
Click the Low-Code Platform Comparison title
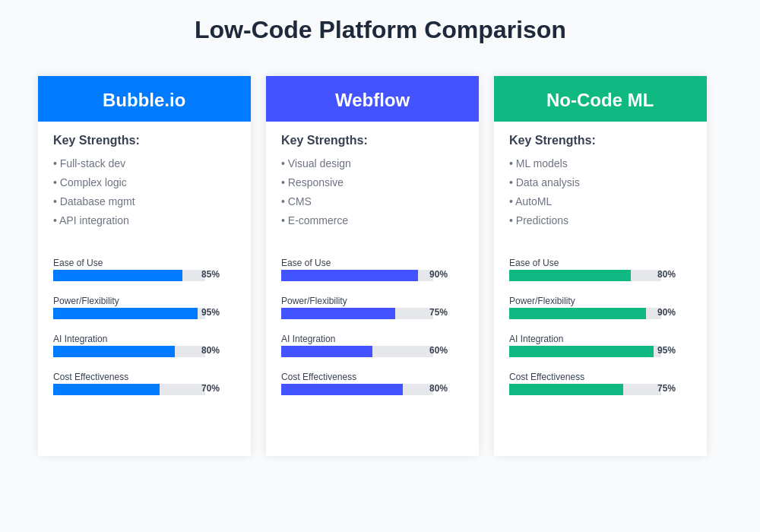(380, 30)
